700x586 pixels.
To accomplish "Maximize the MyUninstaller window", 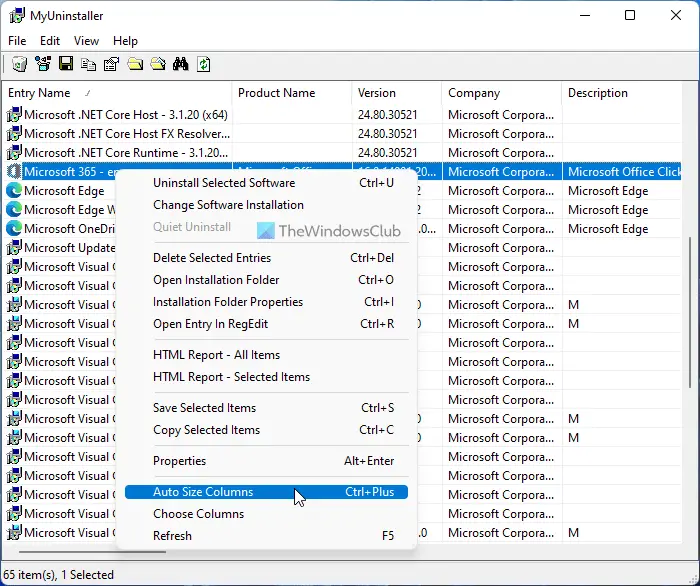I will tap(630, 15).
